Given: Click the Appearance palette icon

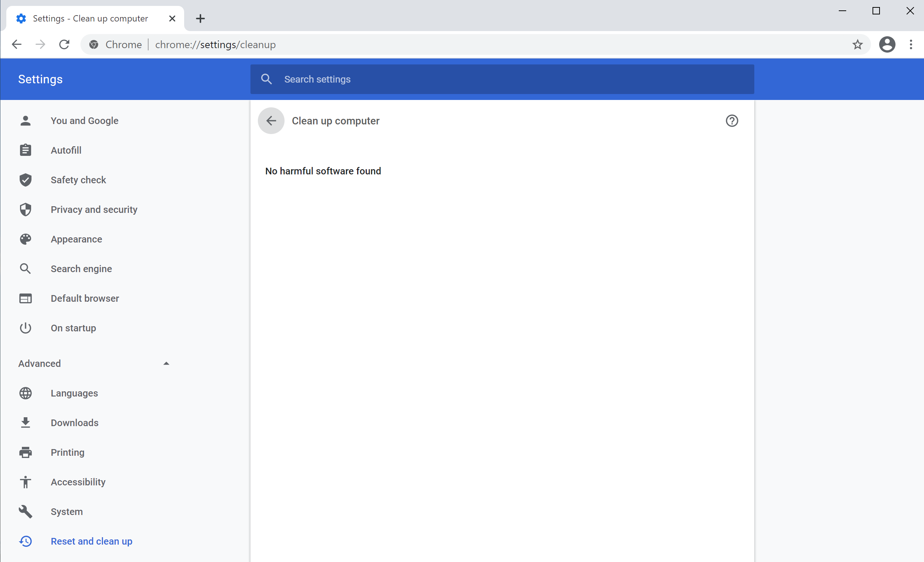Looking at the screenshot, I should [x=25, y=239].
